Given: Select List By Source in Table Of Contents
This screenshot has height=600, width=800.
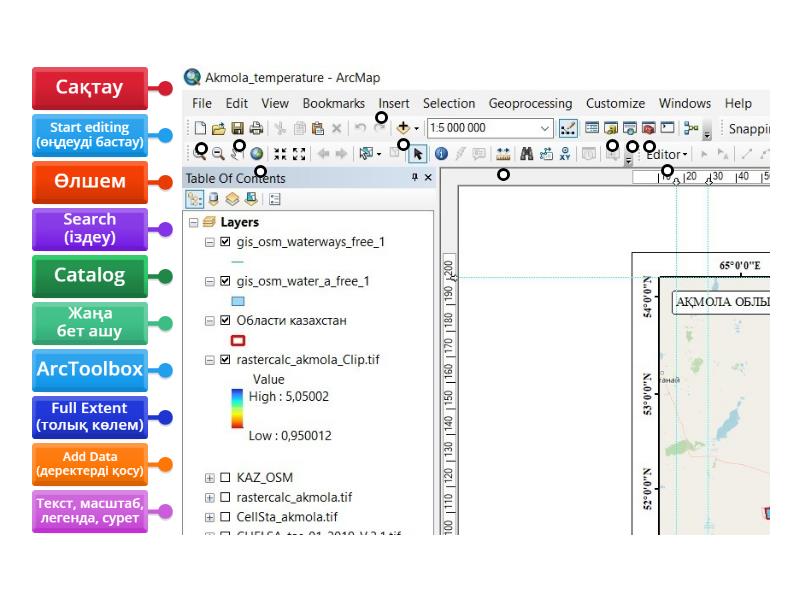Looking at the screenshot, I should pyautogui.click(x=213, y=197).
